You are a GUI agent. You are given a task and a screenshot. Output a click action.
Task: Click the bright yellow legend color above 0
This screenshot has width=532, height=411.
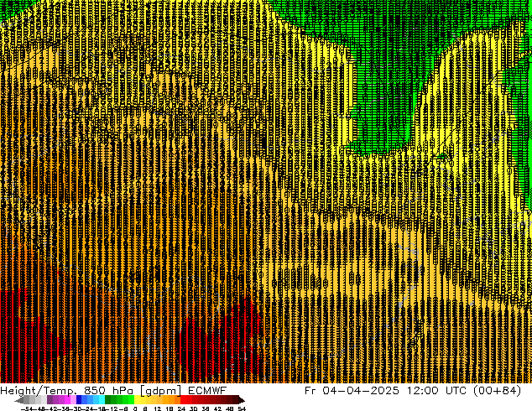(x=137, y=399)
